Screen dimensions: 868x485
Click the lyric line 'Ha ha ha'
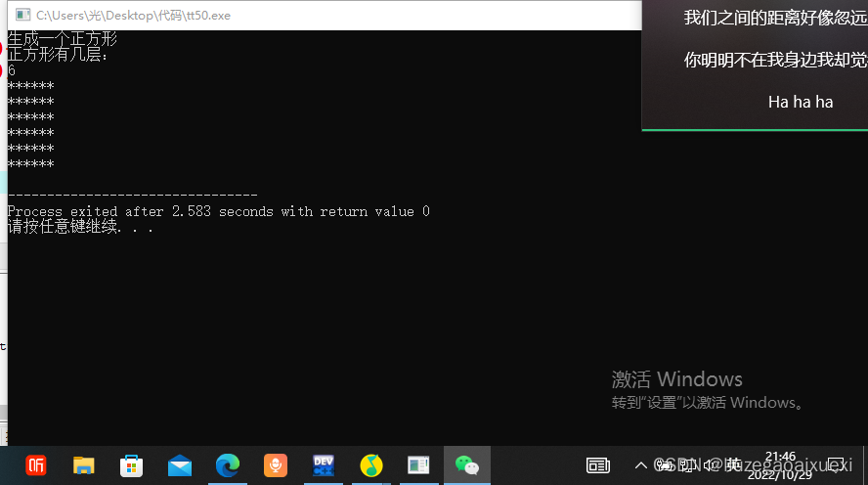[x=801, y=102]
